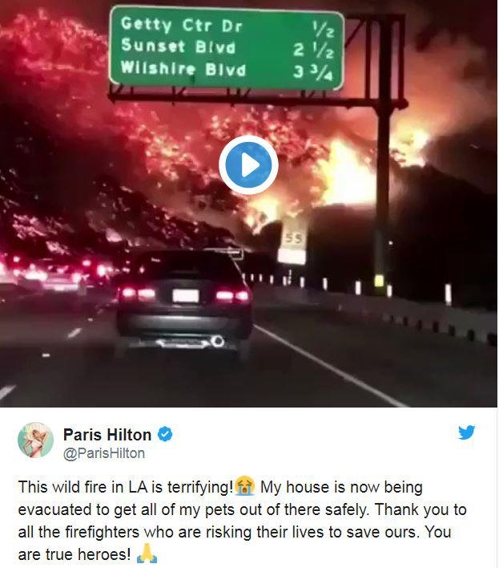Open the Paris Hilton display name

click(107, 434)
